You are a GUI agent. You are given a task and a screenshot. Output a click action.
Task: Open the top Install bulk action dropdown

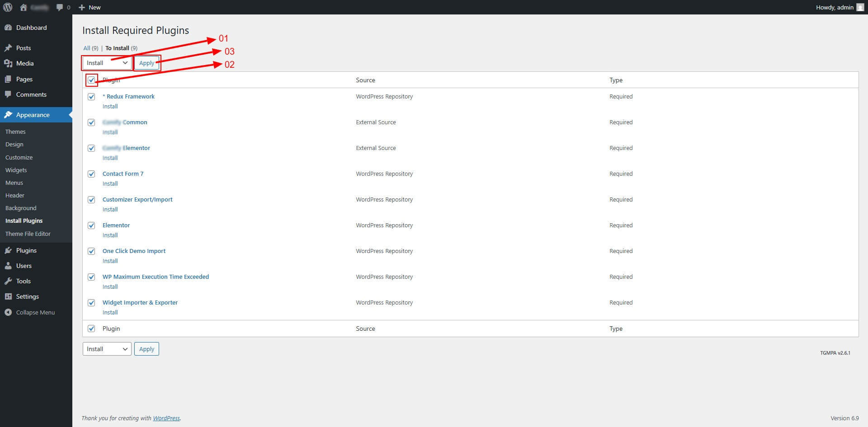tap(107, 63)
